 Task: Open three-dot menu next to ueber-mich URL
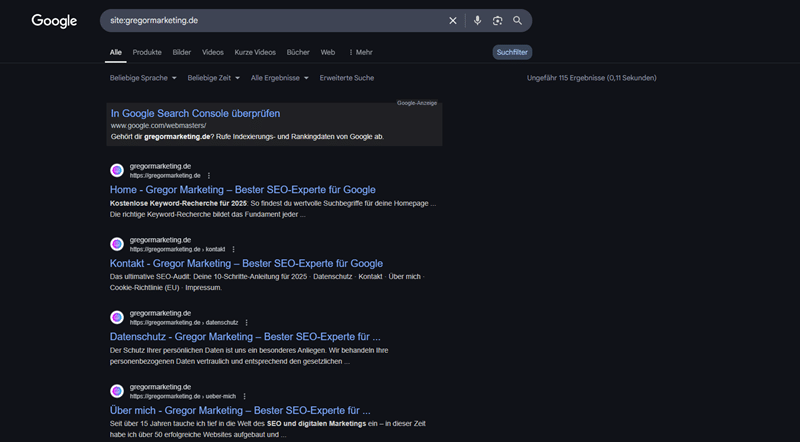244,396
